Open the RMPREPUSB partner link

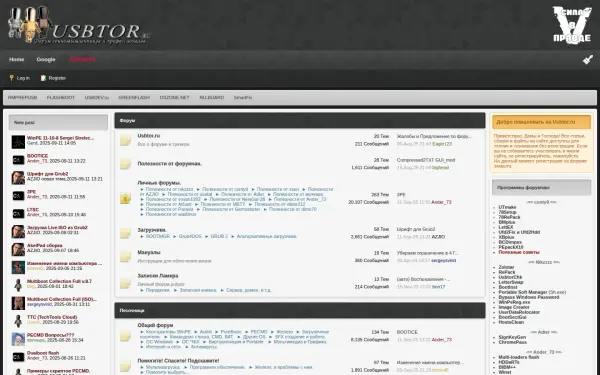[x=23, y=98]
